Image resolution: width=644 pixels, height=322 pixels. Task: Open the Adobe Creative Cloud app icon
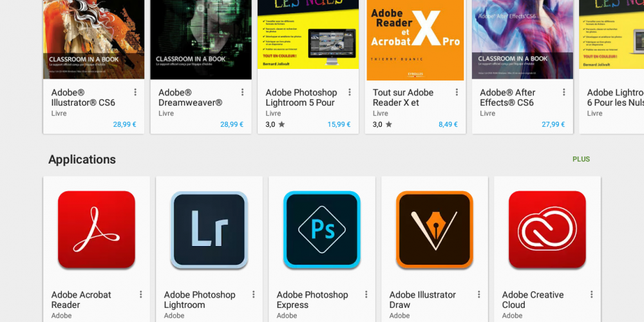(x=547, y=230)
